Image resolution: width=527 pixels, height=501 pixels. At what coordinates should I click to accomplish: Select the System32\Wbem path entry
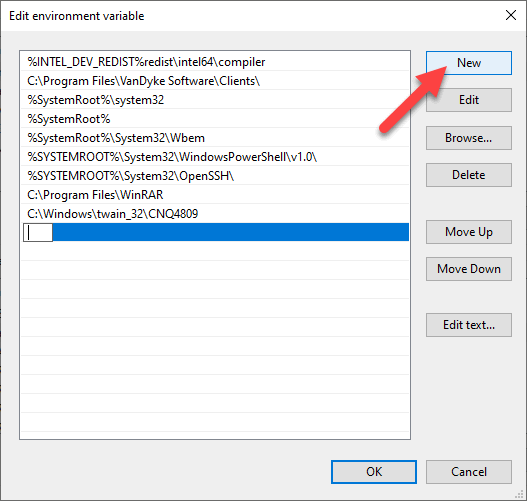pyautogui.click(x=215, y=138)
